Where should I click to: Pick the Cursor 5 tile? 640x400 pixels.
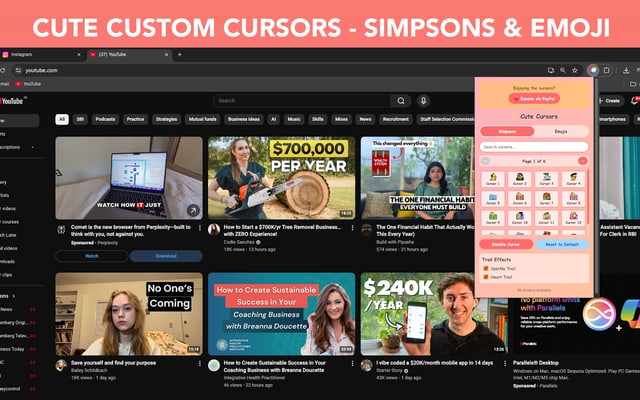click(x=493, y=198)
